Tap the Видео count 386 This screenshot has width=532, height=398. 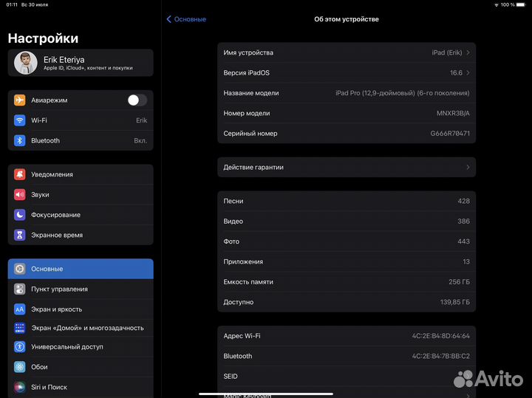[x=464, y=222]
